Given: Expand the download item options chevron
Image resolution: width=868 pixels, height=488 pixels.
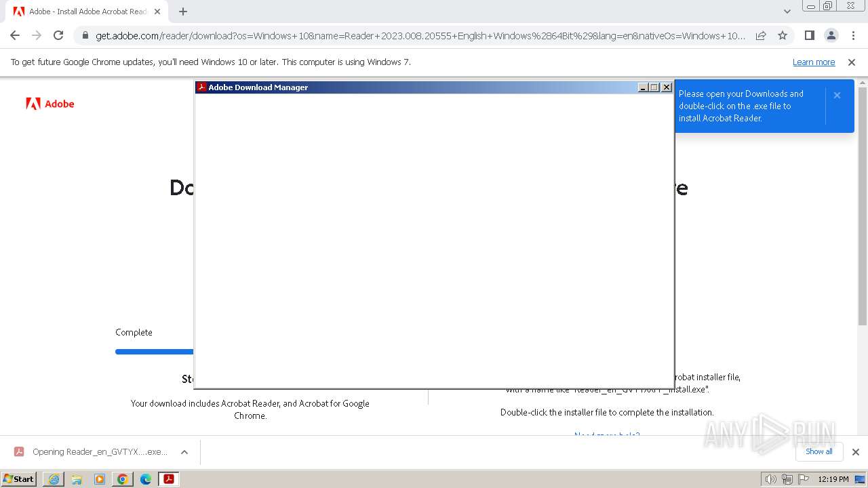Looking at the screenshot, I should 184,452.
